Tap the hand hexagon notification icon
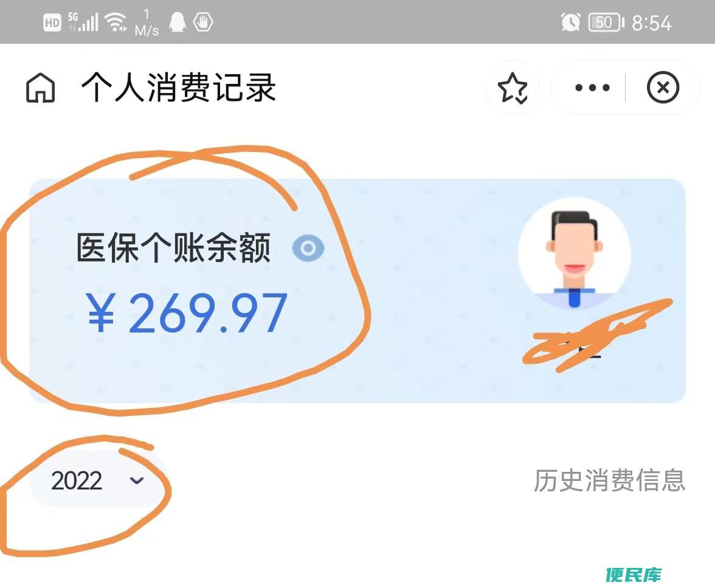The image size is (715, 588). pos(203,22)
